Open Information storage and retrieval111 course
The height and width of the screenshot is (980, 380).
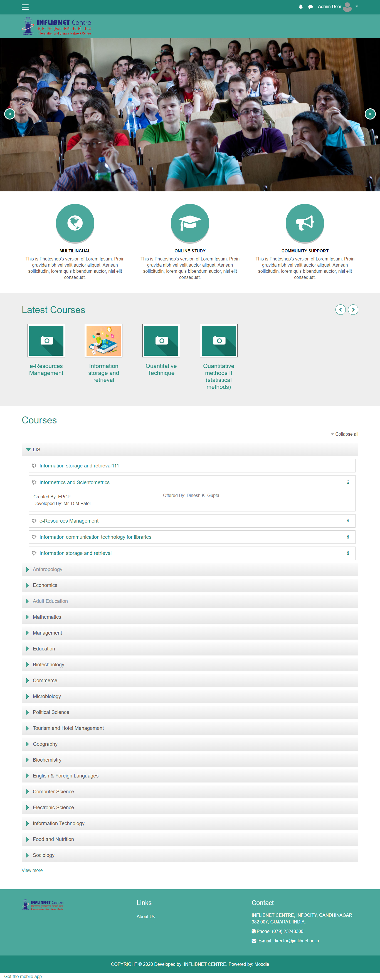(x=79, y=466)
